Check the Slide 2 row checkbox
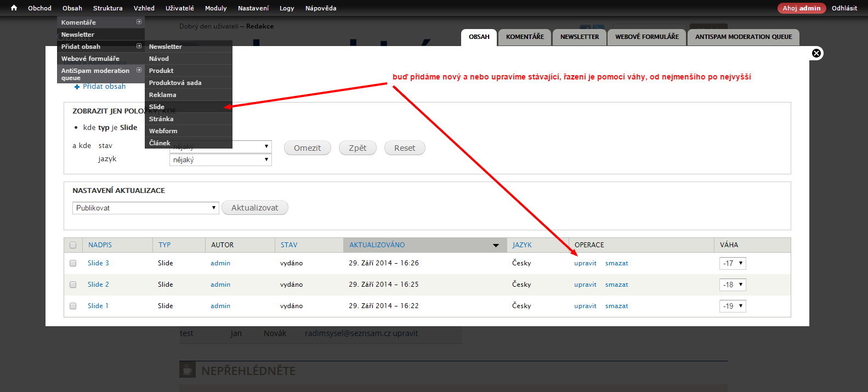This screenshot has width=868, height=392. tap(73, 285)
